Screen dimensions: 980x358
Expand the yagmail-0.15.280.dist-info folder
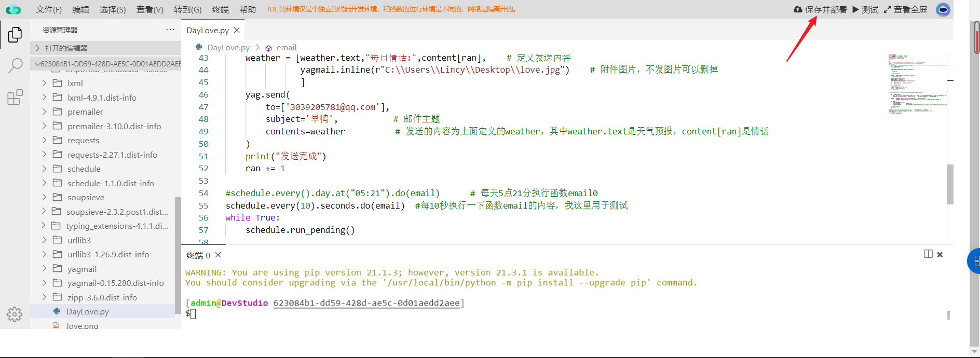(x=44, y=283)
